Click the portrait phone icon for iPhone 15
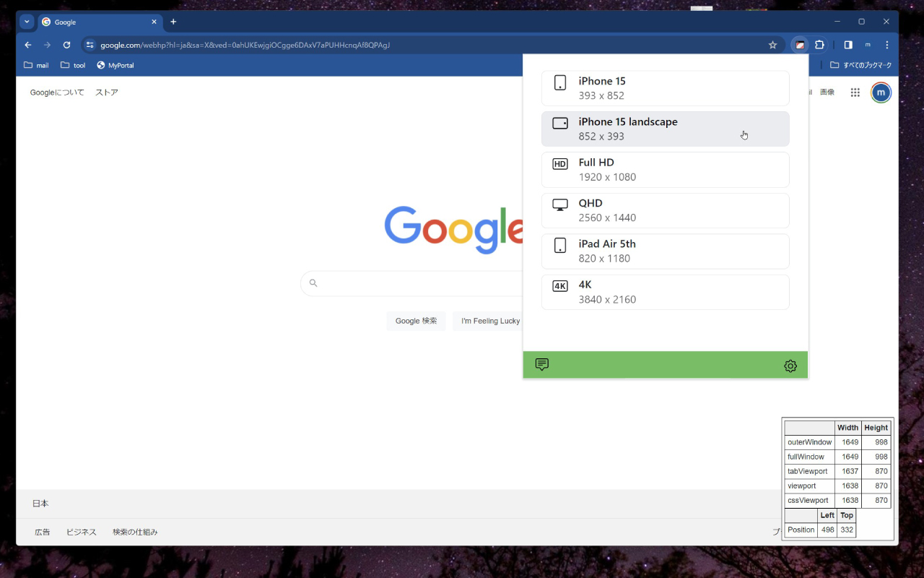924x578 pixels. [560, 82]
